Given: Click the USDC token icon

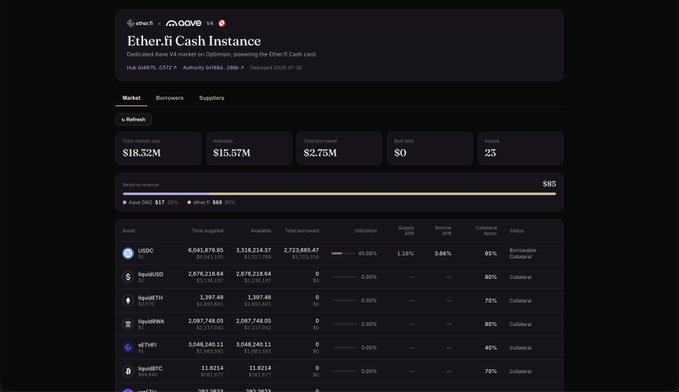Looking at the screenshot, I should pyautogui.click(x=128, y=253).
